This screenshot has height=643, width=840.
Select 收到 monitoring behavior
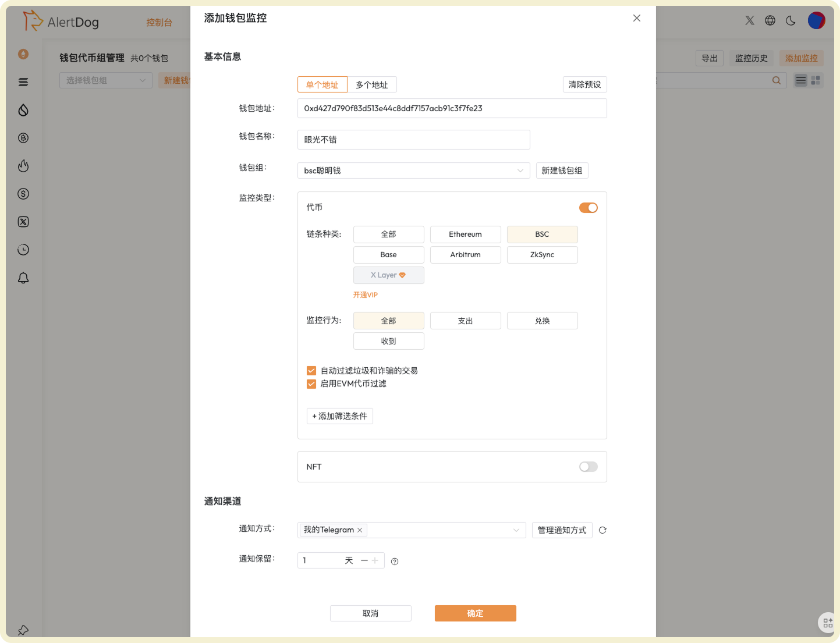click(x=389, y=341)
